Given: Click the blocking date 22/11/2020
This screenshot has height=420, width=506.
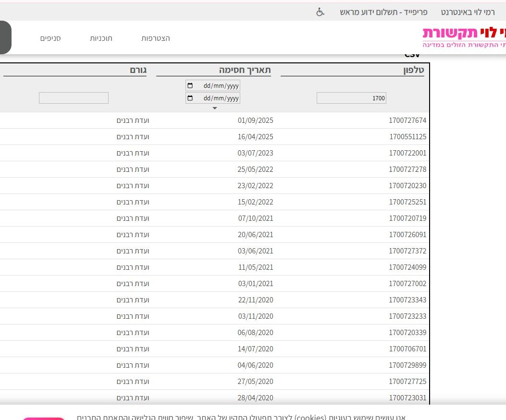Looking at the screenshot, I should pyautogui.click(x=256, y=300).
